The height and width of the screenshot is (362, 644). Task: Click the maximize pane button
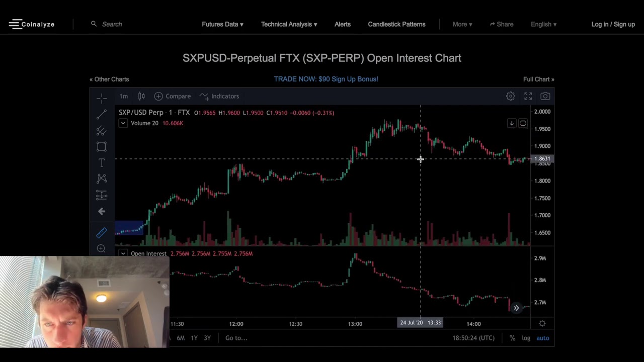tap(523, 123)
